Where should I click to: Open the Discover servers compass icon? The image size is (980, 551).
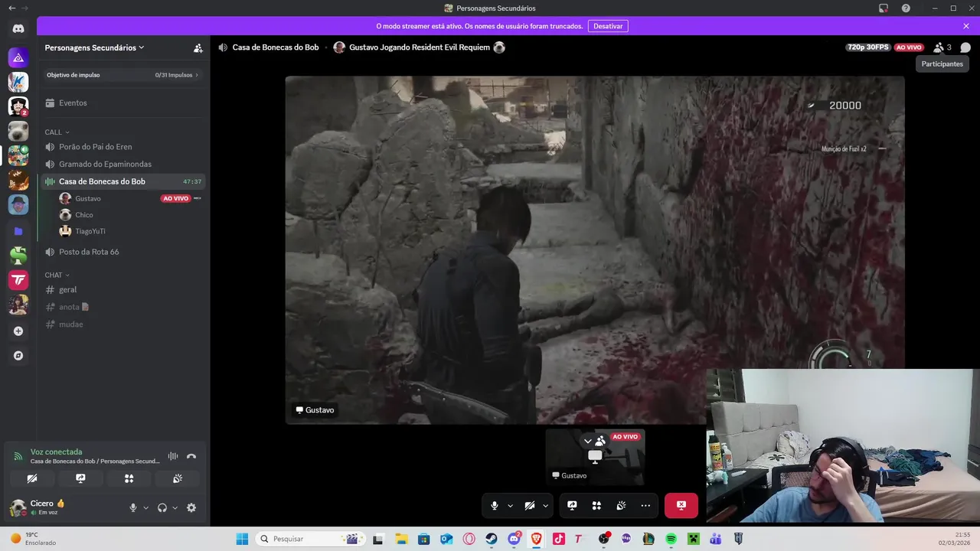coord(18,356)
